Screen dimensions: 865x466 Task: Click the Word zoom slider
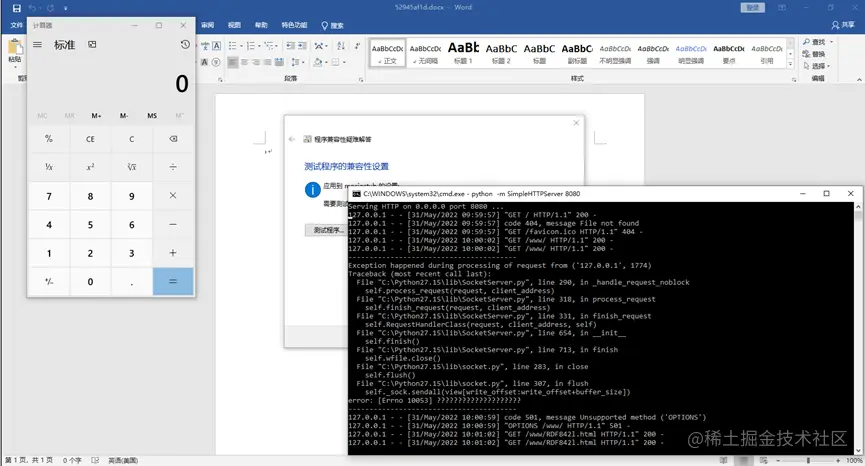[x=808, y=460]
